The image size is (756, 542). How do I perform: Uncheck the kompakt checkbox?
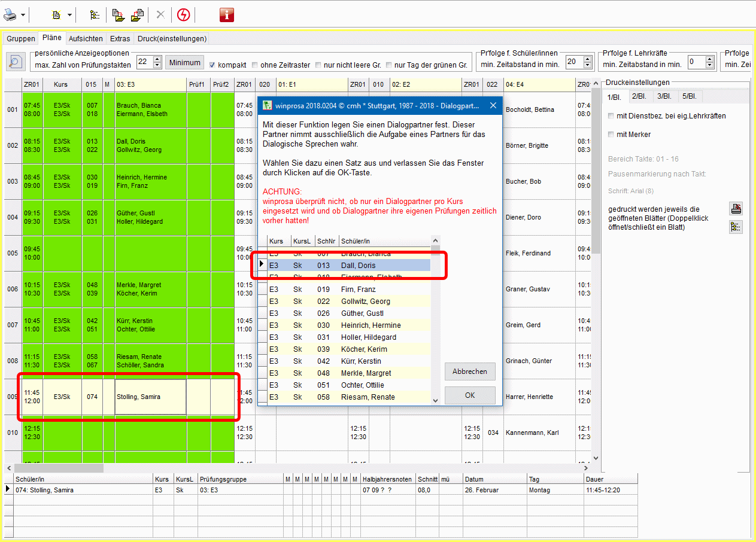click(211, 65)
